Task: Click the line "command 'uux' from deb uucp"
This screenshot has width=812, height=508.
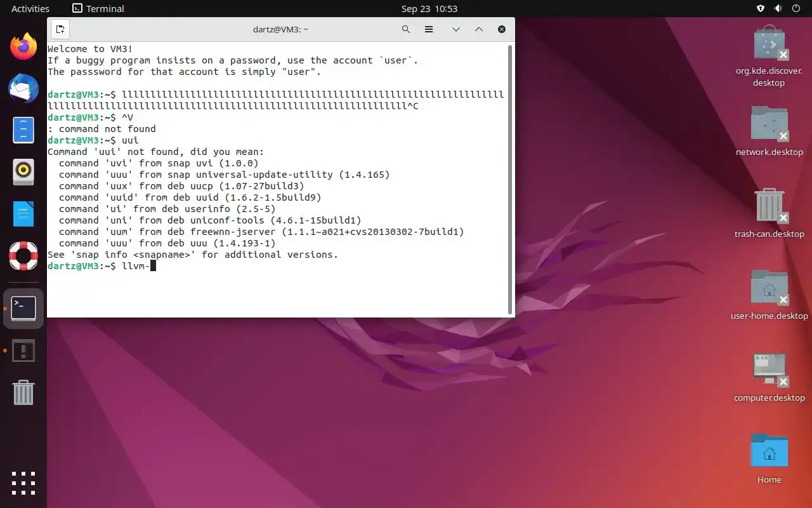Action: [181, 186]
